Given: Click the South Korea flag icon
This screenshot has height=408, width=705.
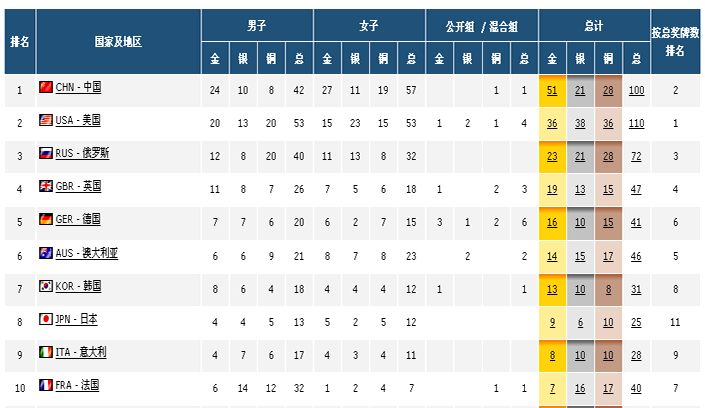Looking at the screenshot, I should [x=45, y=286].
